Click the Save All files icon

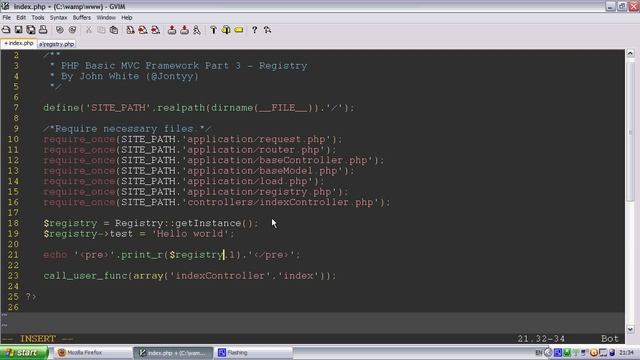(x=31, y=30)
